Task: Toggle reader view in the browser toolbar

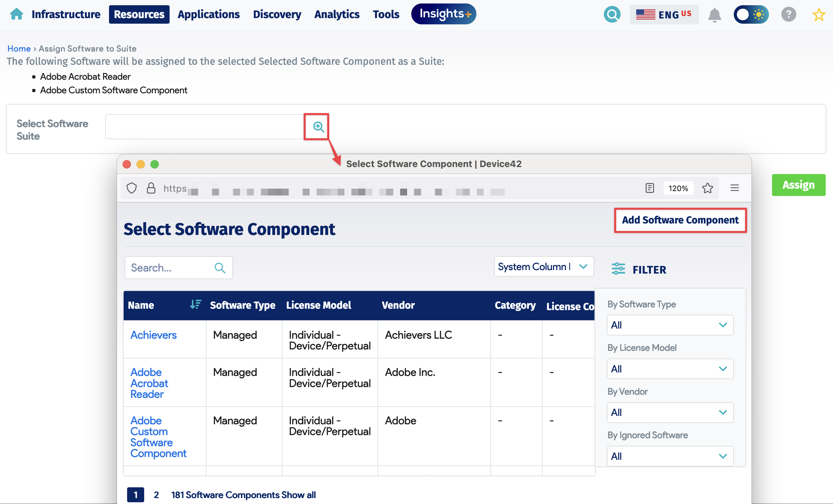Action: [649, 188]
